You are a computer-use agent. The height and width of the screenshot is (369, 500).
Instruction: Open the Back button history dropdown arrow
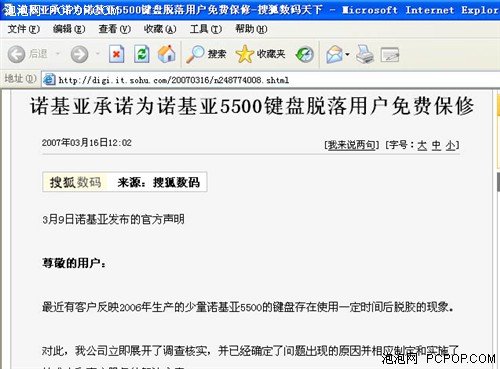(x=58, y=54)
